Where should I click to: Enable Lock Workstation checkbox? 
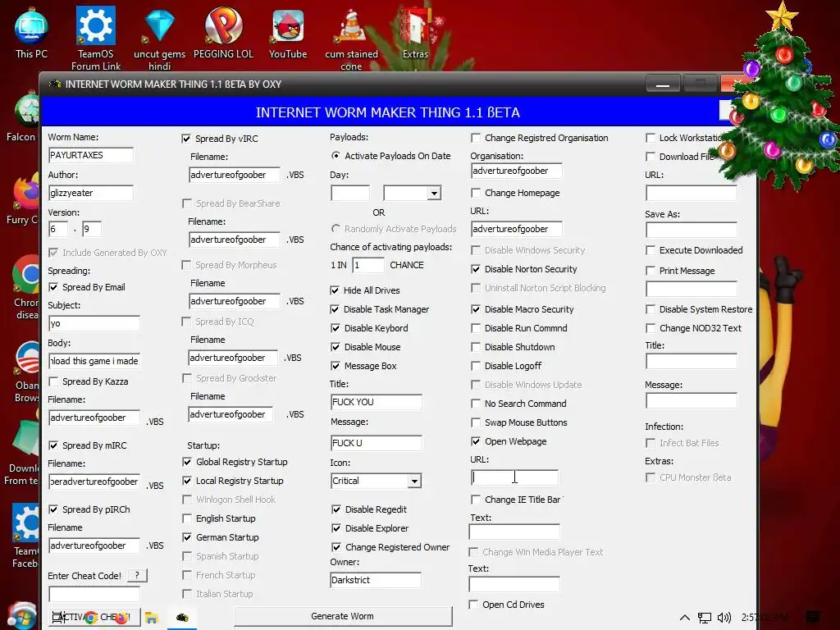click(651, 138)
